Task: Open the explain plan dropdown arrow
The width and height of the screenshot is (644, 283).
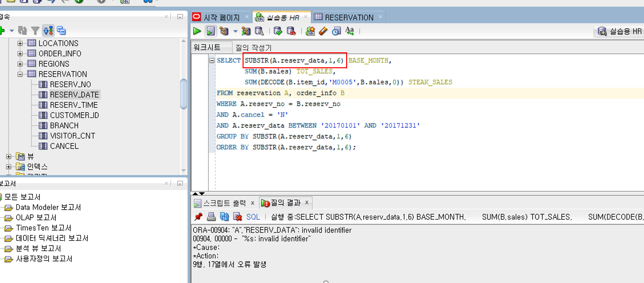Action: click(235, 31)
